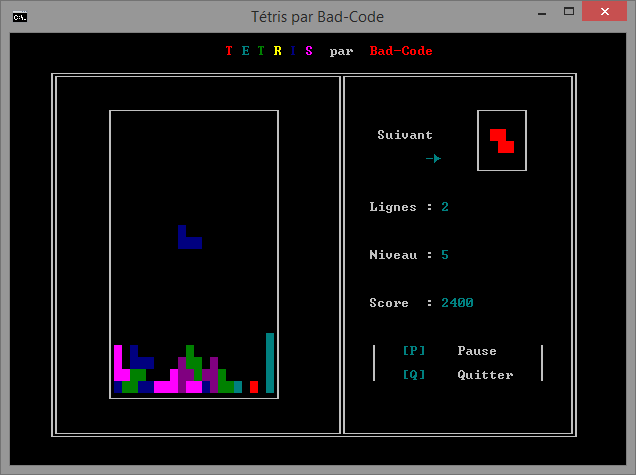The image size is (636, 475).
Task: Click the window title Tétris par Bad-Code
Action: tap(318, 17)
